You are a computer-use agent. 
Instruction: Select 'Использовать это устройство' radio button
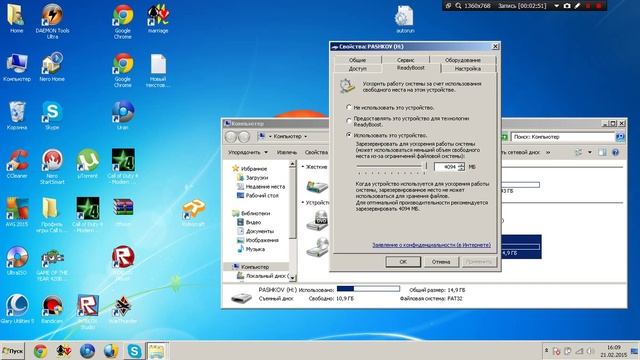pyautogui.click(x=349, y=135)
